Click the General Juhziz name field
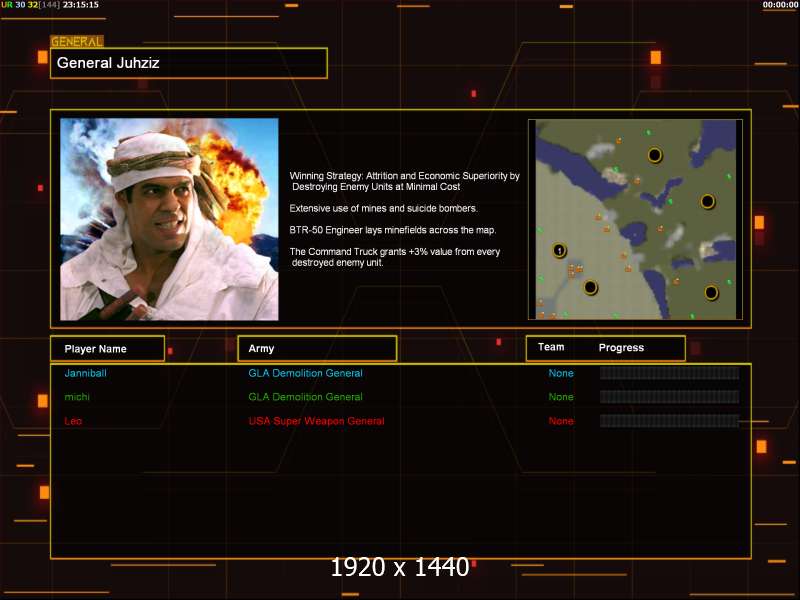 coord(189,63)
